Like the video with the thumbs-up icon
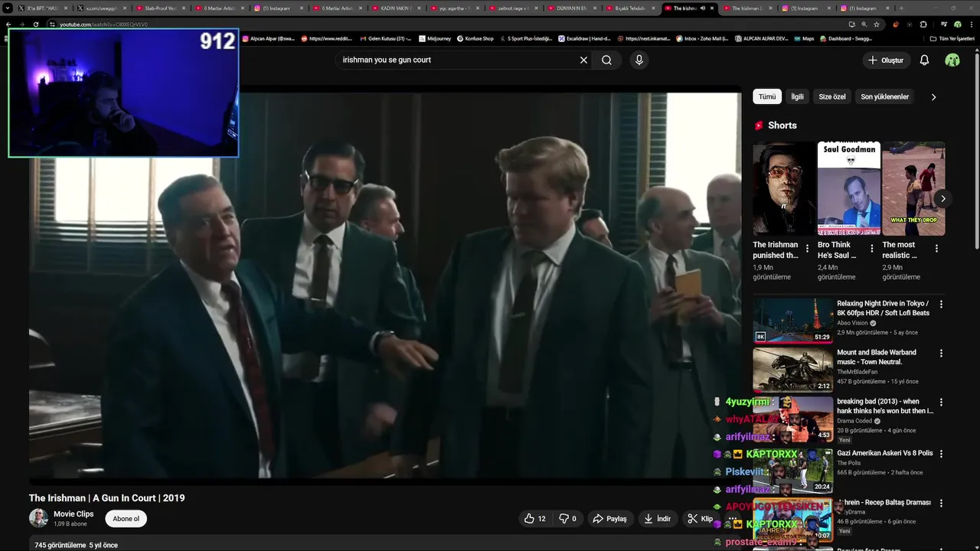This screenshot has width=980, height=551. pos(534,519)
